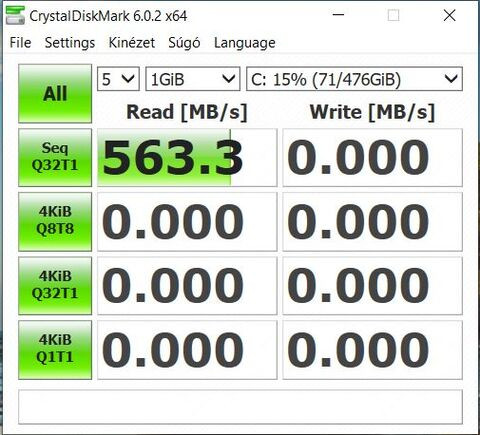Minimize the CrystalDiskMark window

[x=338, y=15]
